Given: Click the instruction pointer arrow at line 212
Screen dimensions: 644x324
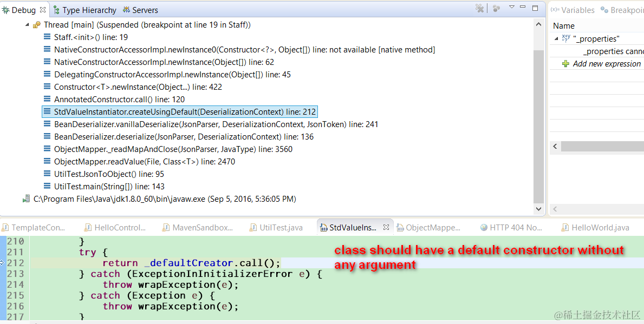Looking at the screenshot, I should point(2,263).
